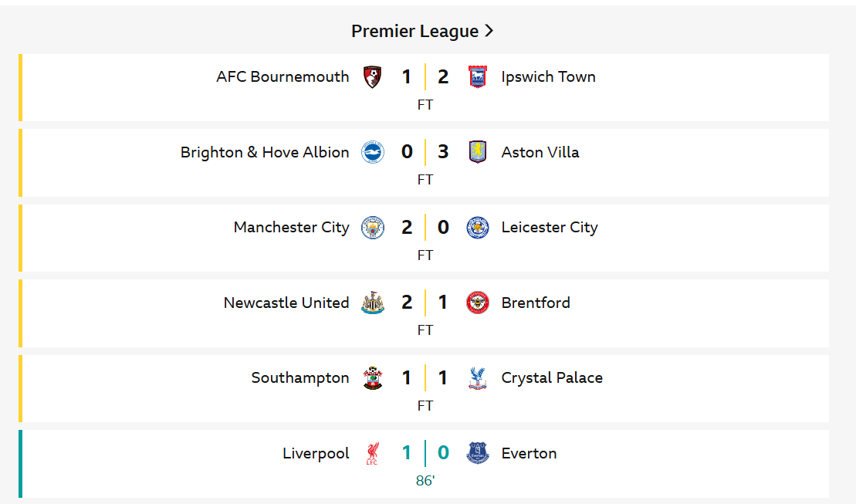This screenshot has width=856, height=504.
Task: Click the Newcastle United club crest
Action: click(373, 303)
